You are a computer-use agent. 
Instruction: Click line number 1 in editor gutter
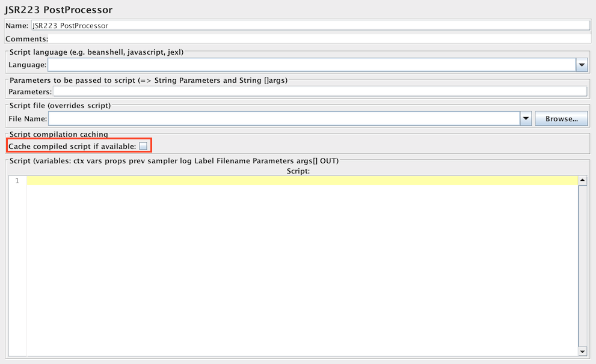tap(17, 181)
